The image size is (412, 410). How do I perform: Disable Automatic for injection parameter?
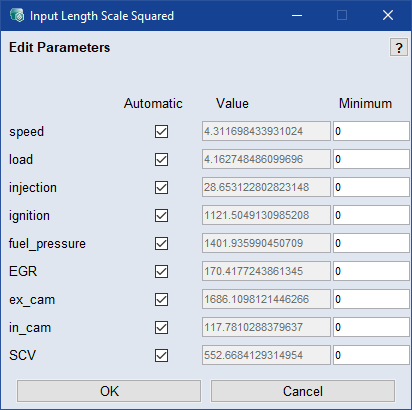161,187
